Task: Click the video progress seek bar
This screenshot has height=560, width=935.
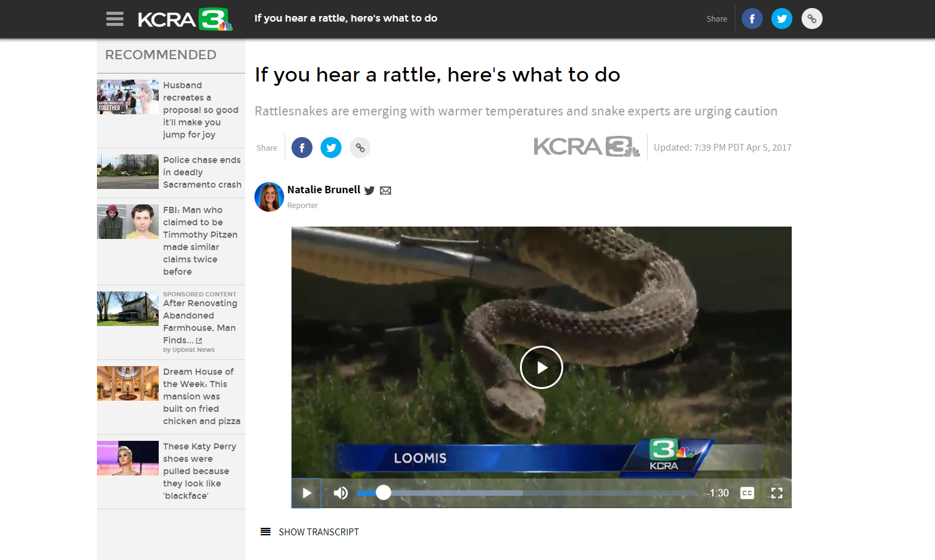Action: pos(527,493)
